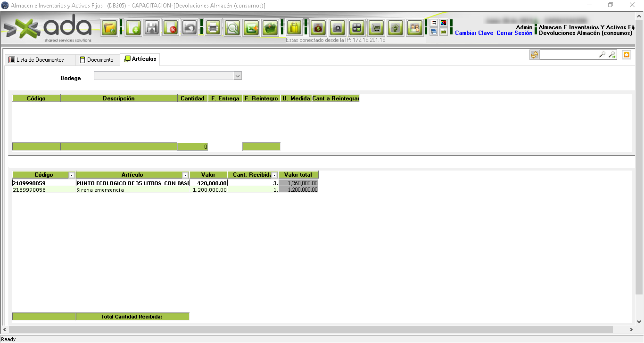The width and height of the screenshot is (644, 343).
Task: Switch to Lista de Documentos tab
Action: pyautogui.click(x=40, y=60)
